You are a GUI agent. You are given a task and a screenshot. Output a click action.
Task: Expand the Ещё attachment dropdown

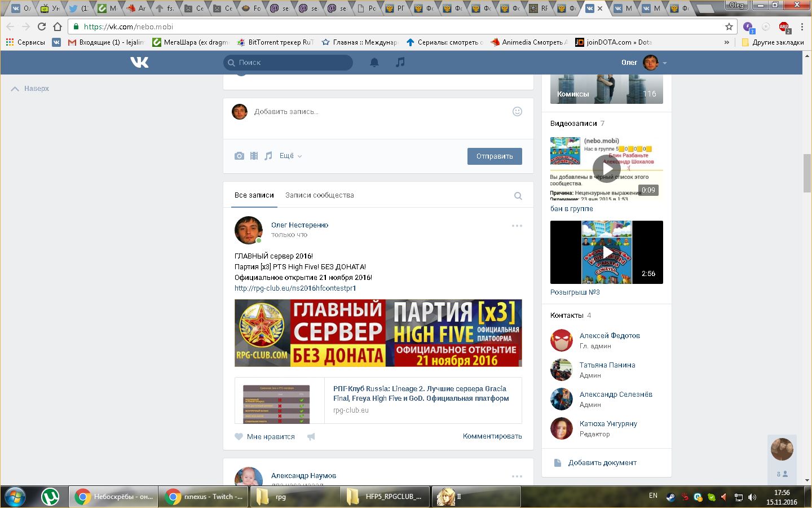click(290, 156)
